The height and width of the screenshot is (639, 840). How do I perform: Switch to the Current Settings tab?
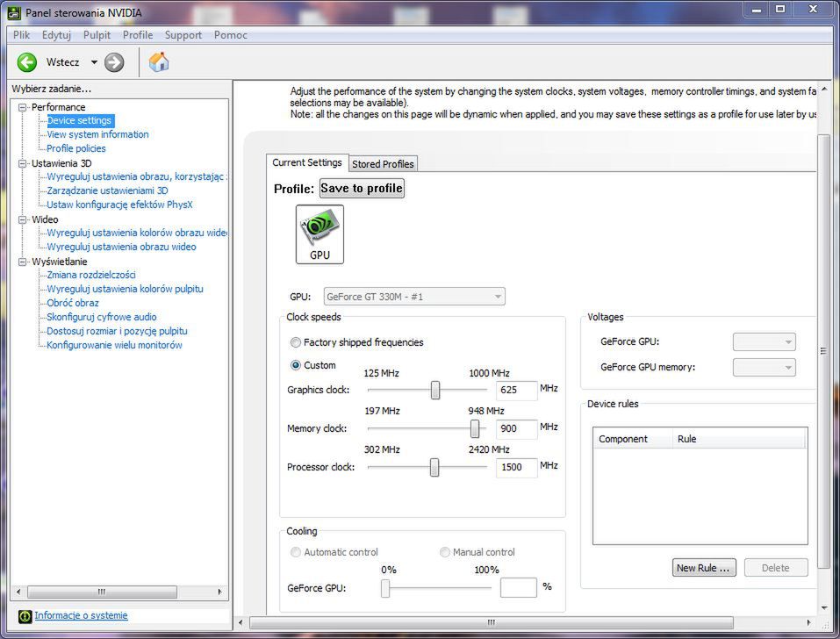pos(307,162)
